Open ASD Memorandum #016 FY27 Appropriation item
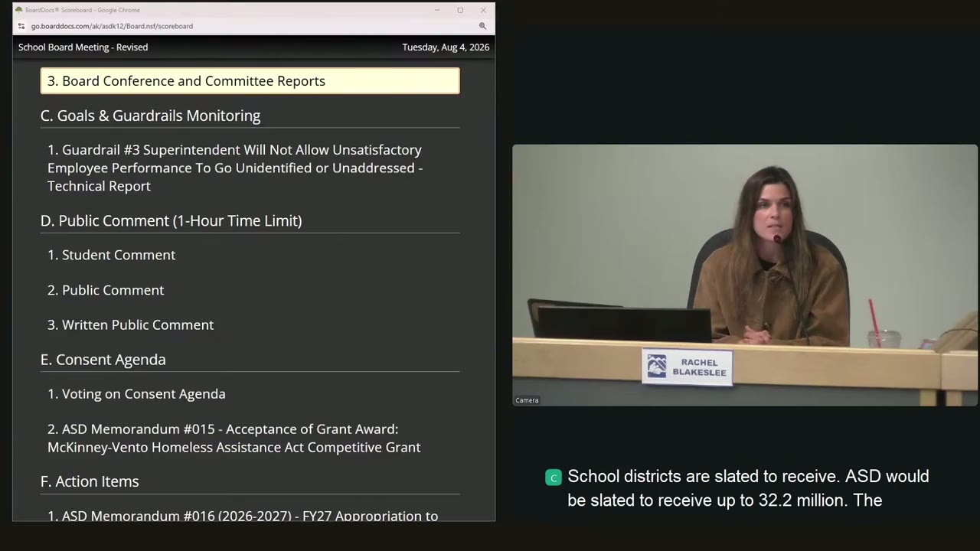 click(x=243, y=515)
